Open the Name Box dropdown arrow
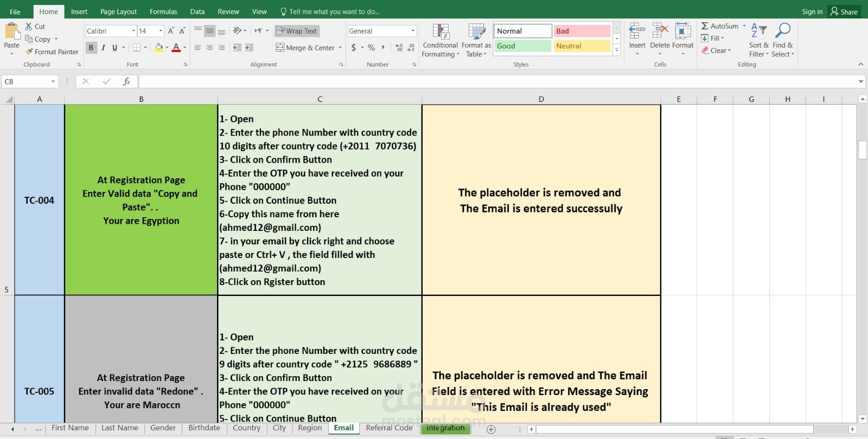 [x=53, y=81]
